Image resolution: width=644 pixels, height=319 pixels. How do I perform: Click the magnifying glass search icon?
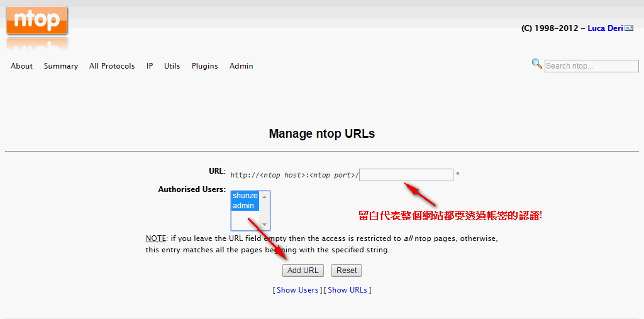pyautogui.click(x=537, y=64)
